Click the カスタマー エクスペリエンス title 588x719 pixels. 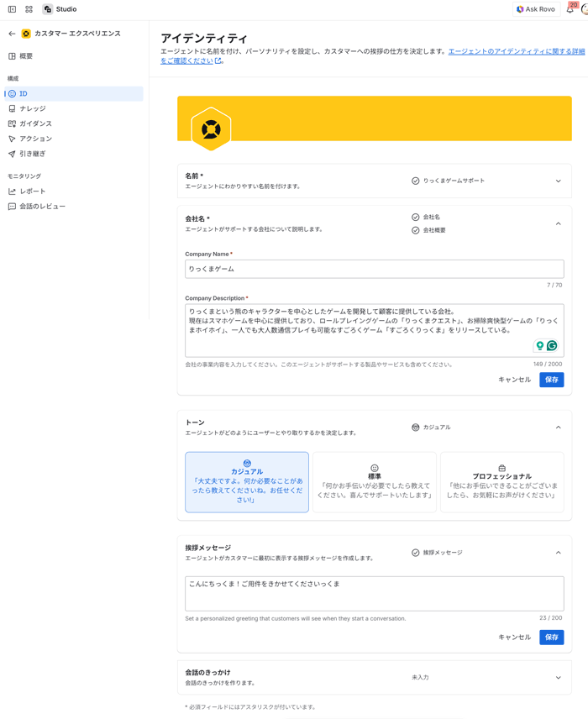click(x=77, y=34)
